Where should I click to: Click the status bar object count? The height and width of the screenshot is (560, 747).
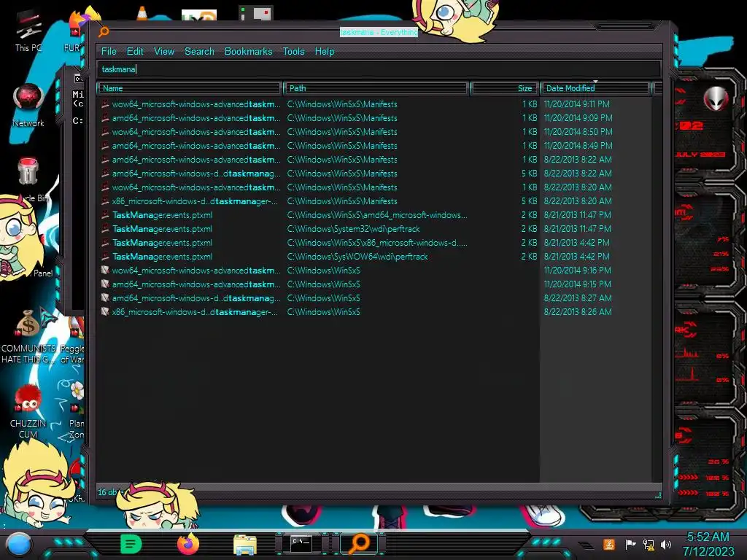coord(109,492)
